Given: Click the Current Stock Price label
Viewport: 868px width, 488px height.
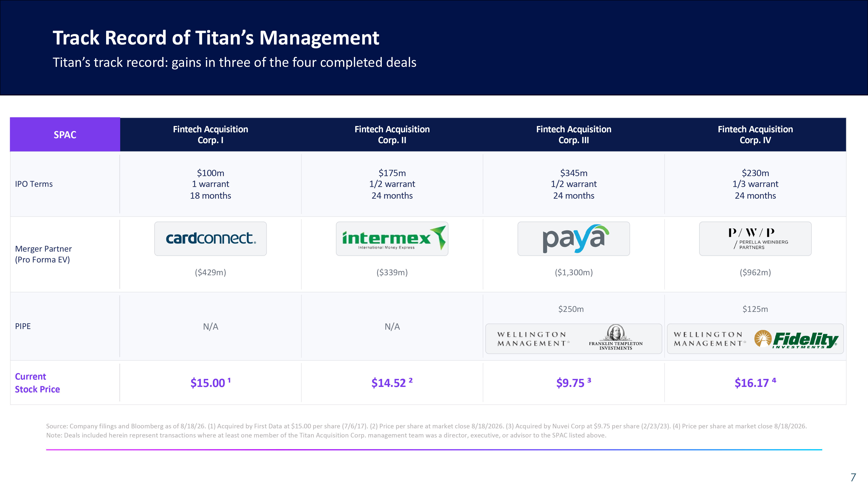Looking at the screenshot, I should [37, 383].
